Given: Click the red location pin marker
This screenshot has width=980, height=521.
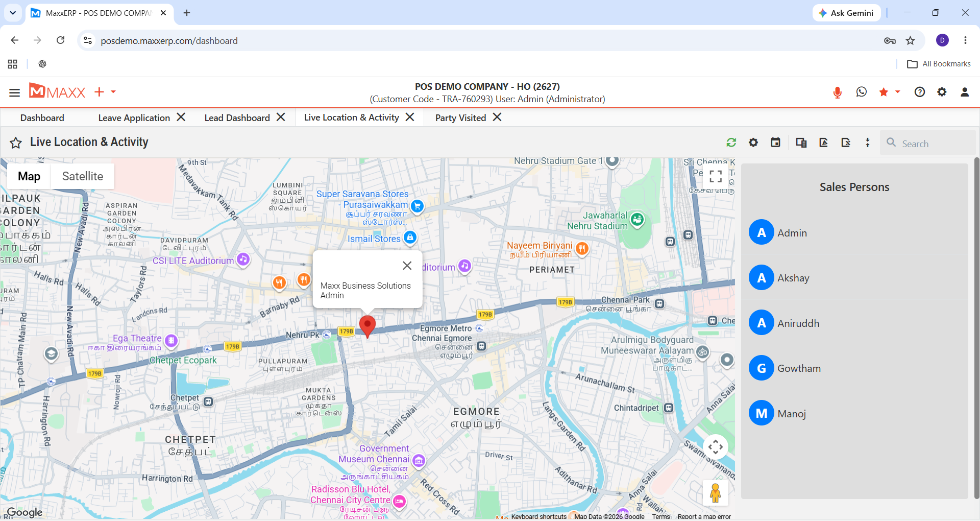Looking at the screenshot, I should point(367,326).
